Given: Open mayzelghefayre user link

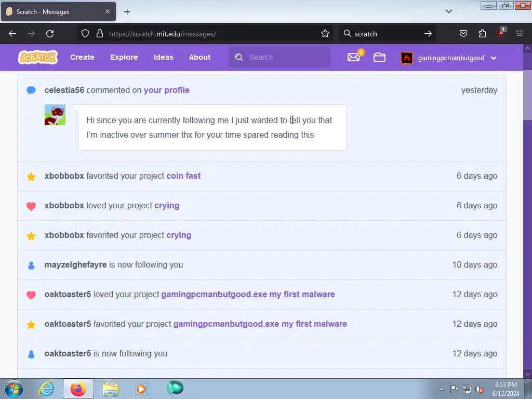Looking at the screenshot, I should pos(76,264).
